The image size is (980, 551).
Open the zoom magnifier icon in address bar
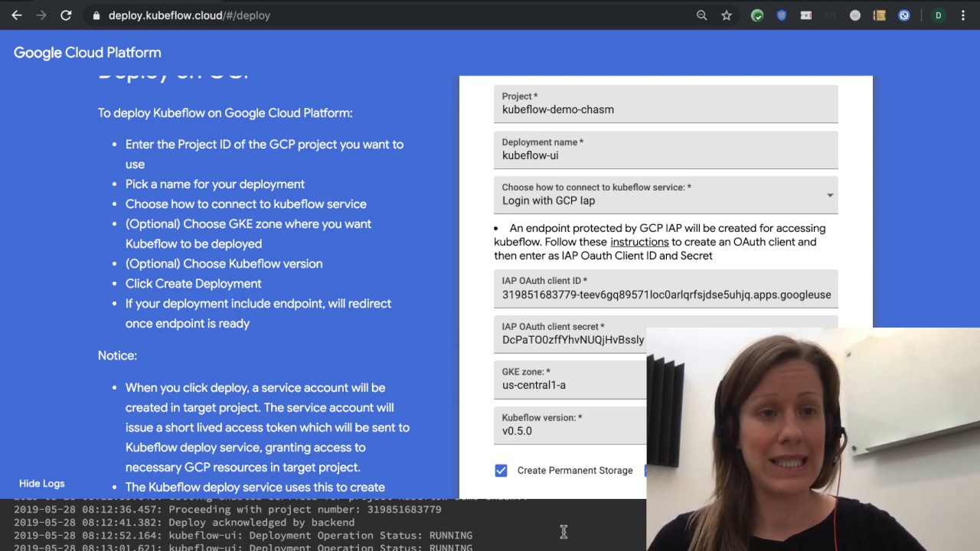pos(701,15)
